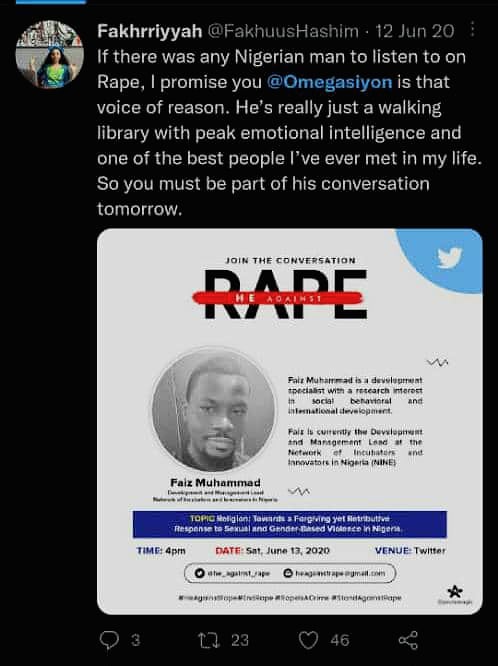498x666 pixels.
Task: Open the reply comment icon
Action: pos(109,640)
